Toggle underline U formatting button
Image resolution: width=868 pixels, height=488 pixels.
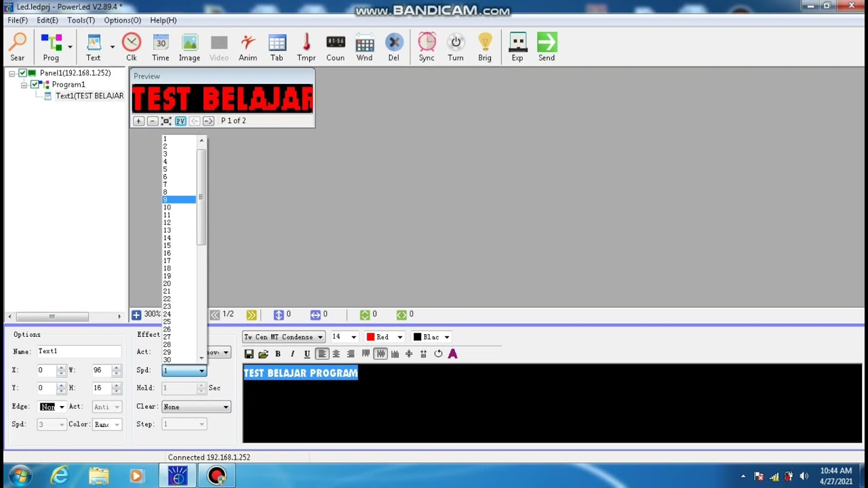(307, 354)
